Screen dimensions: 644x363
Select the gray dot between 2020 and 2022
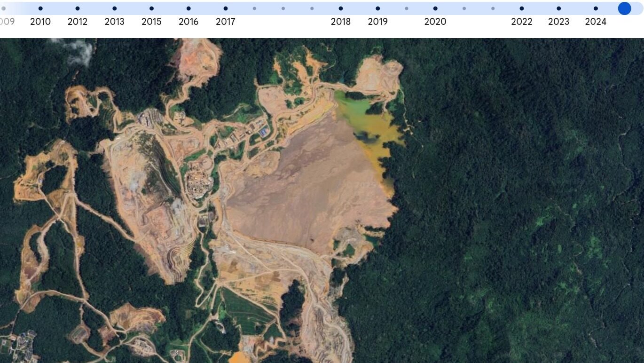point(464,8)
